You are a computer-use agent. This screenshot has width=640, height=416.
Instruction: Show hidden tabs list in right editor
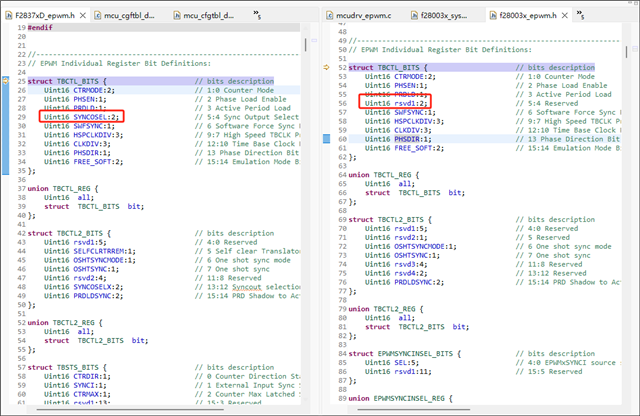point(580,15)
